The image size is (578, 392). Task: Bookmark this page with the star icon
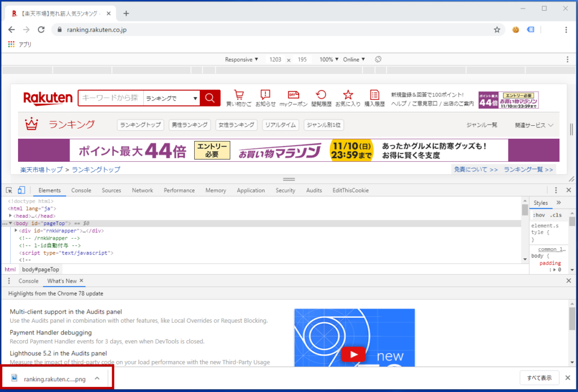coord(497,30)
